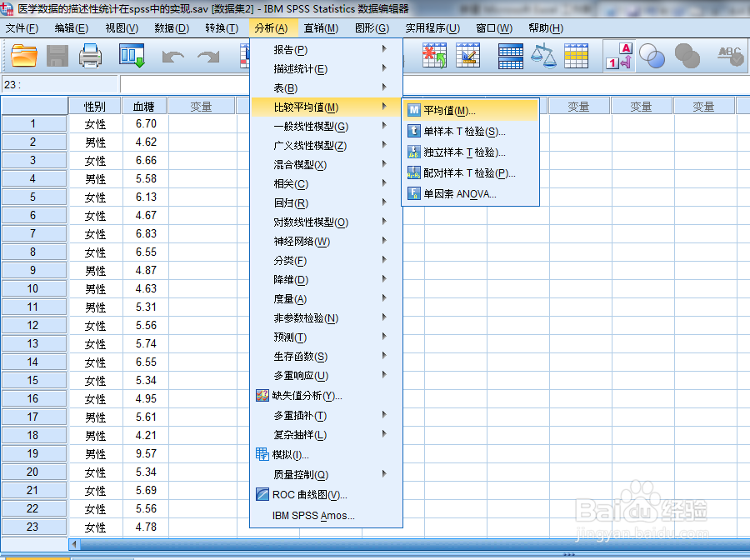Expand the 分类(F) submenu

326,261
